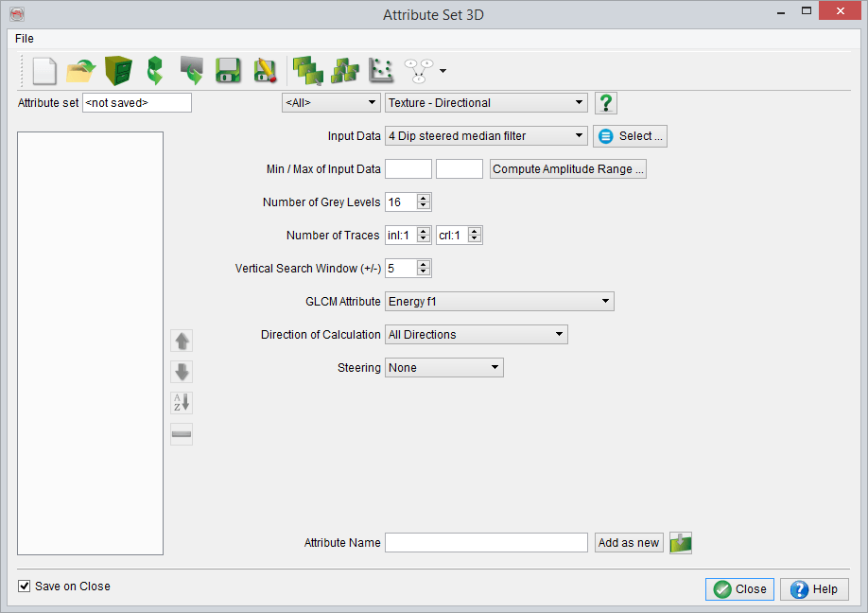Open the default attribute set cabinet icon
This screenshot has width=868, height=613.
click(x=118, y=71)
